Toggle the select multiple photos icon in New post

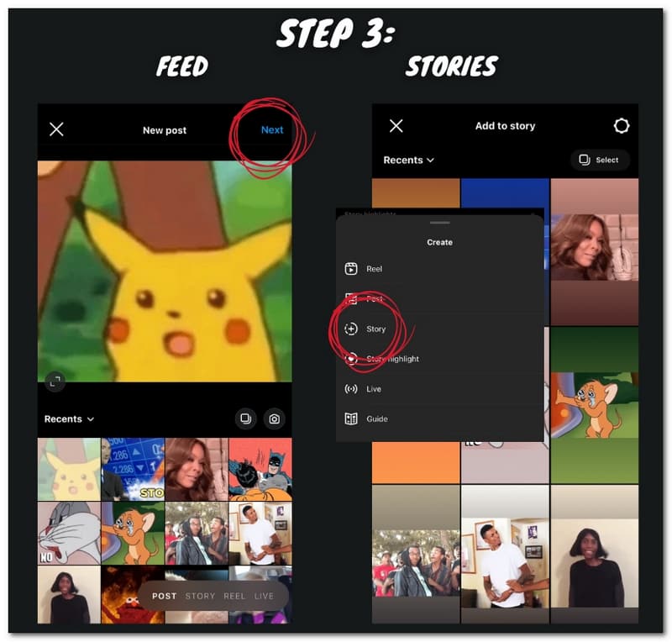click(246, 418)
